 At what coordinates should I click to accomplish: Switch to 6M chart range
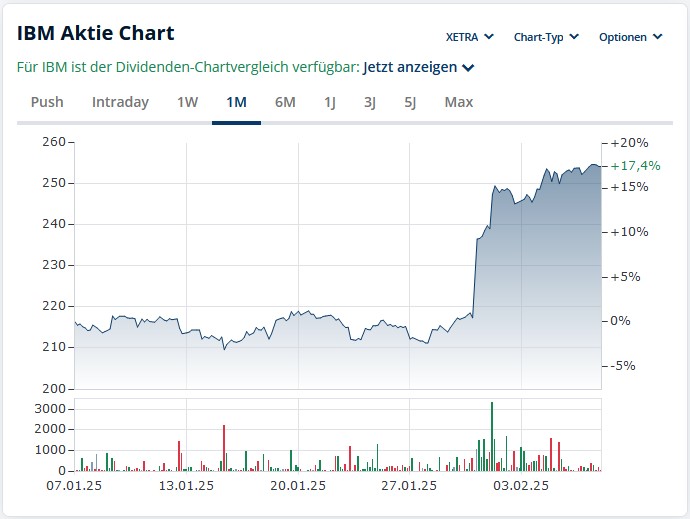click(x=285, y=102)
